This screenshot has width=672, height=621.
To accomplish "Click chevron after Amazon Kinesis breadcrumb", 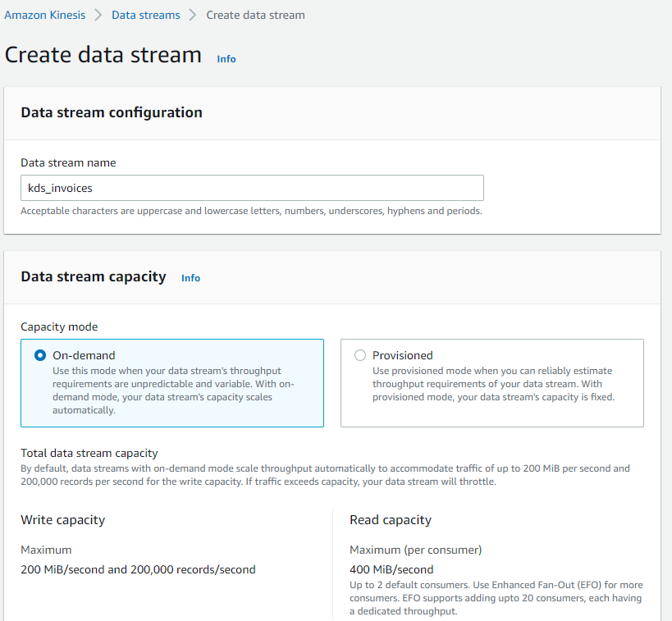I will [x=98, y=15].
